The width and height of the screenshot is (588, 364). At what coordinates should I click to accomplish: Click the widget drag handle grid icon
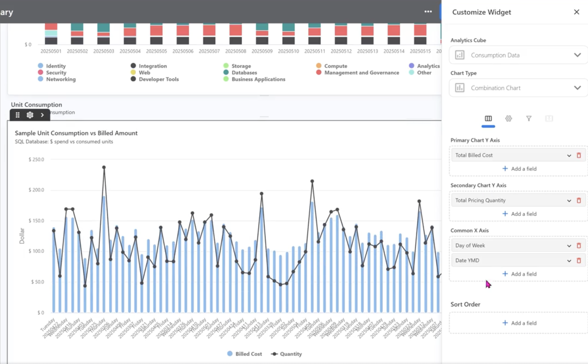coord(17,115)
